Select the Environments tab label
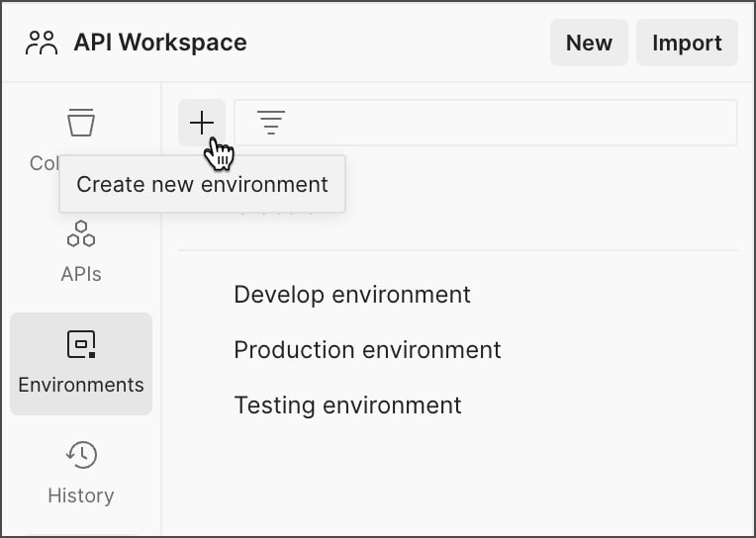Image resolution: width=756 pixels, height=538 pixels. coord(81,385)
